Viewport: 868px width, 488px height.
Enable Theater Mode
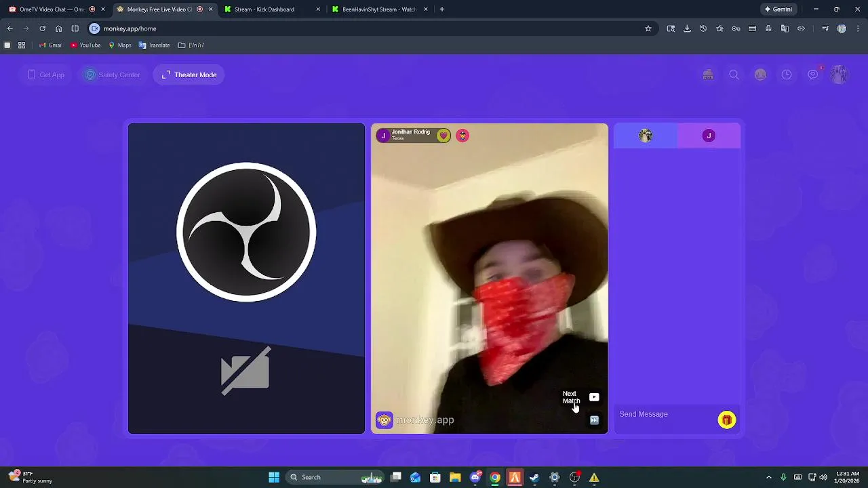(189, 75)
